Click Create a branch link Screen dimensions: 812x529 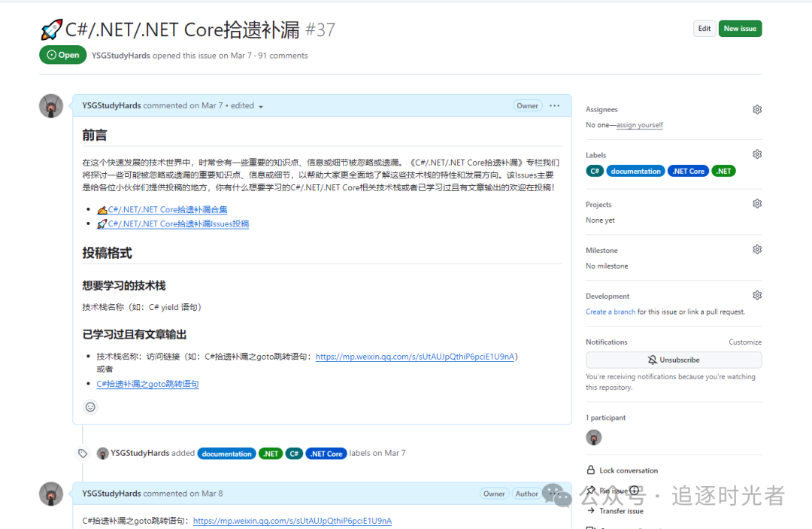(610, 312)
